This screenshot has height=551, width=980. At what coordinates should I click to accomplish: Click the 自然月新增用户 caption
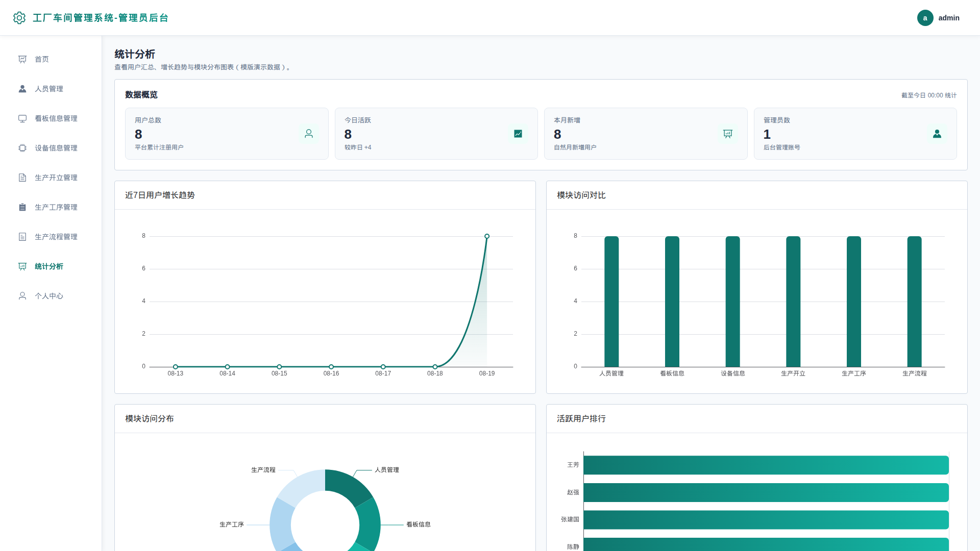[x=575, y=147]
